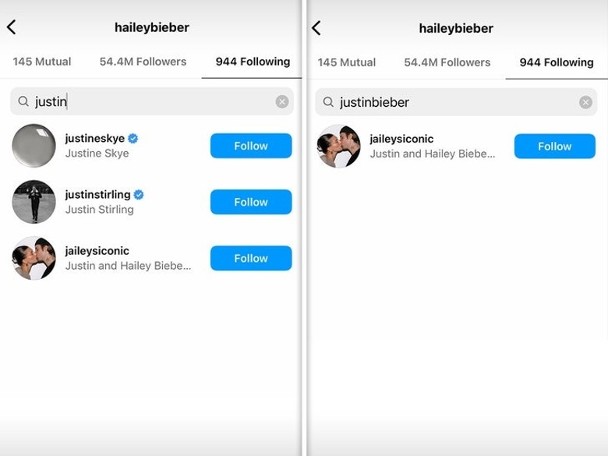
Task: Focus the 'justinbieber' search field
Action: (456, 102)
